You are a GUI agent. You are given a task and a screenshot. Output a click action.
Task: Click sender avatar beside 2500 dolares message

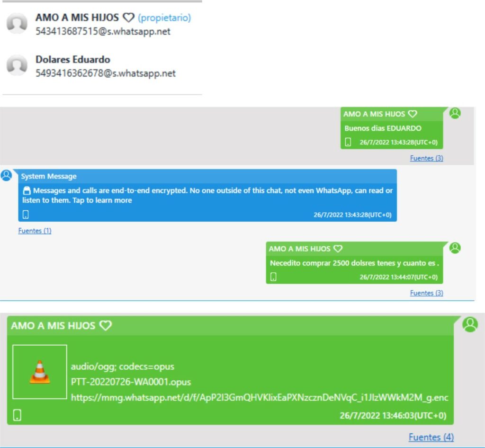click(455, 248)
